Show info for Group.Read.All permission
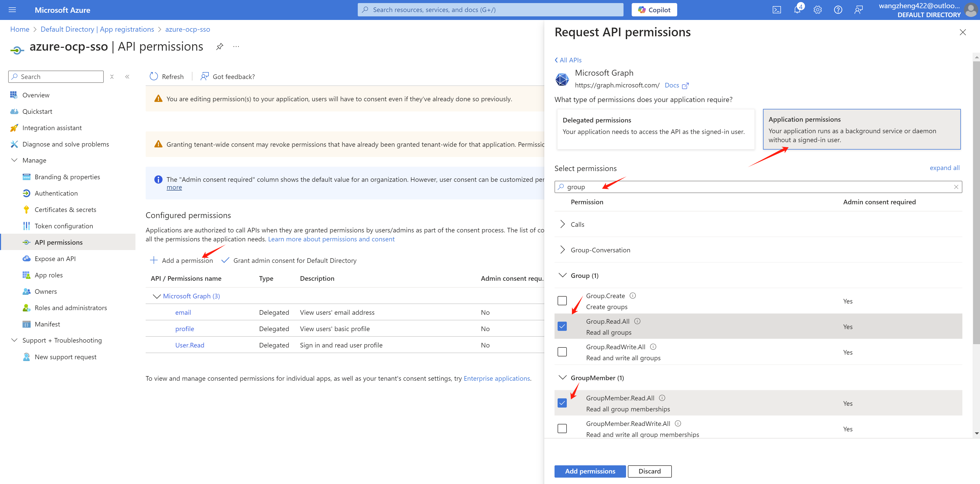980x484 pixels. click(638, 321)
